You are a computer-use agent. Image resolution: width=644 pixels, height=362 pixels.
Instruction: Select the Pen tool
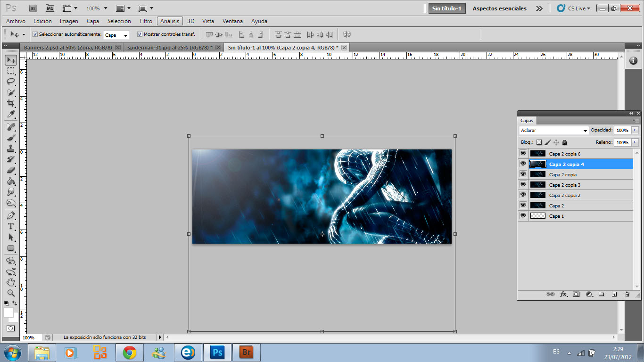coord(11,215)
